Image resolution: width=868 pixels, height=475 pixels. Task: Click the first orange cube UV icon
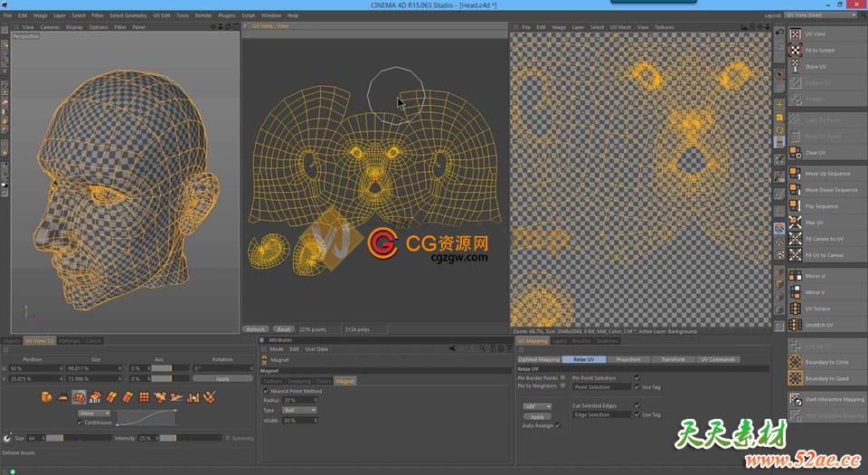[x=46, y=397]
